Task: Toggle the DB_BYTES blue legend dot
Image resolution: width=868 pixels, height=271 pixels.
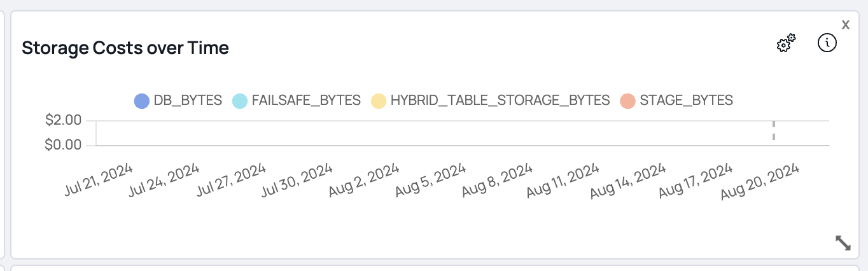Action: pos(142,101)
